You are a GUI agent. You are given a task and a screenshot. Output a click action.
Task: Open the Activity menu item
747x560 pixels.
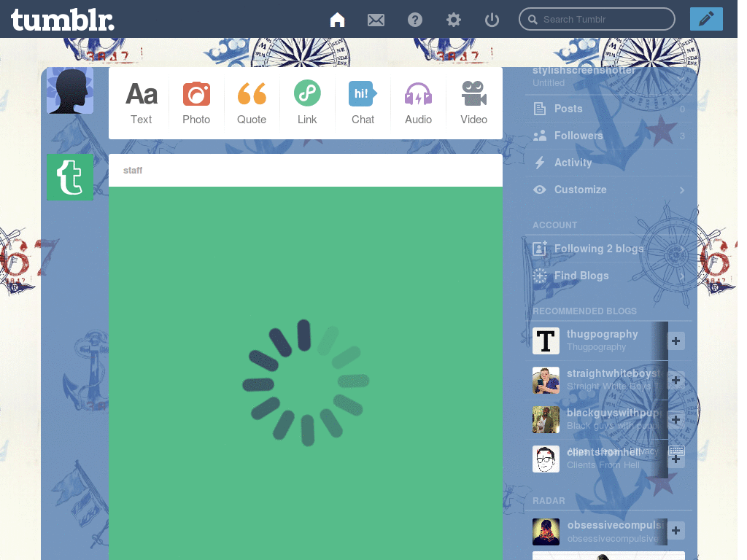pos(609,163)
